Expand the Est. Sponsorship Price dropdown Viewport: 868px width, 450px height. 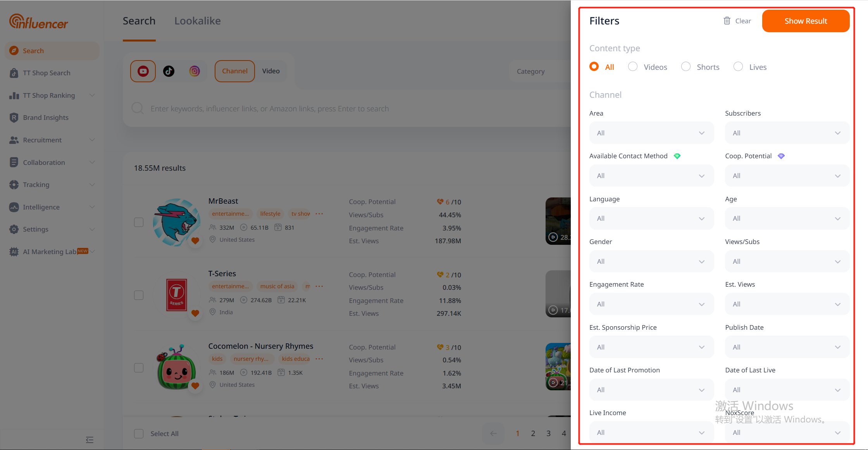click(x=651, y=347)
